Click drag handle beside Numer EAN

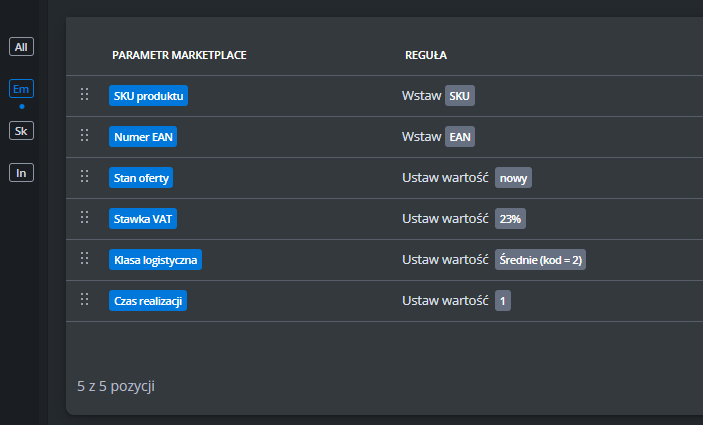[x=85, y=136]
